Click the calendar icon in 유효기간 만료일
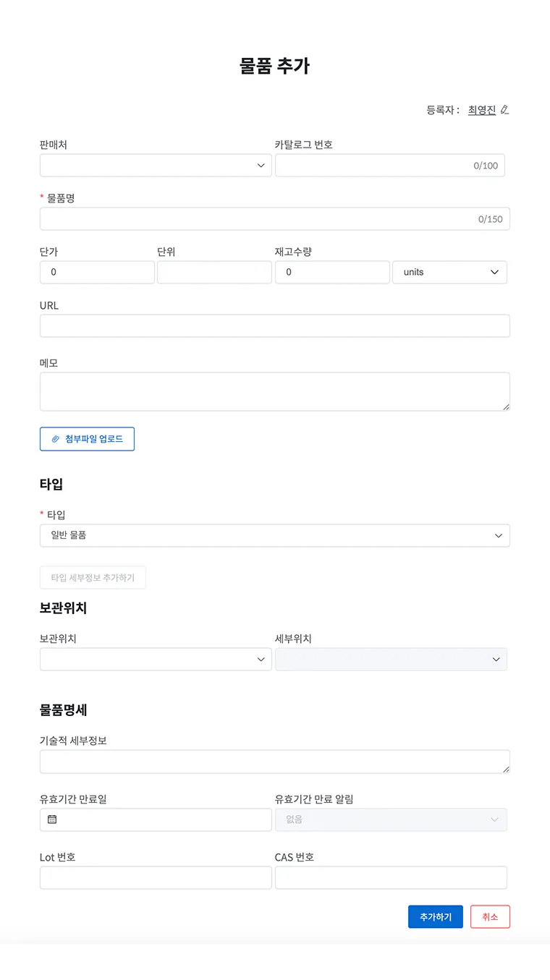Screen dimensions: 550x980 pos(52,819)
